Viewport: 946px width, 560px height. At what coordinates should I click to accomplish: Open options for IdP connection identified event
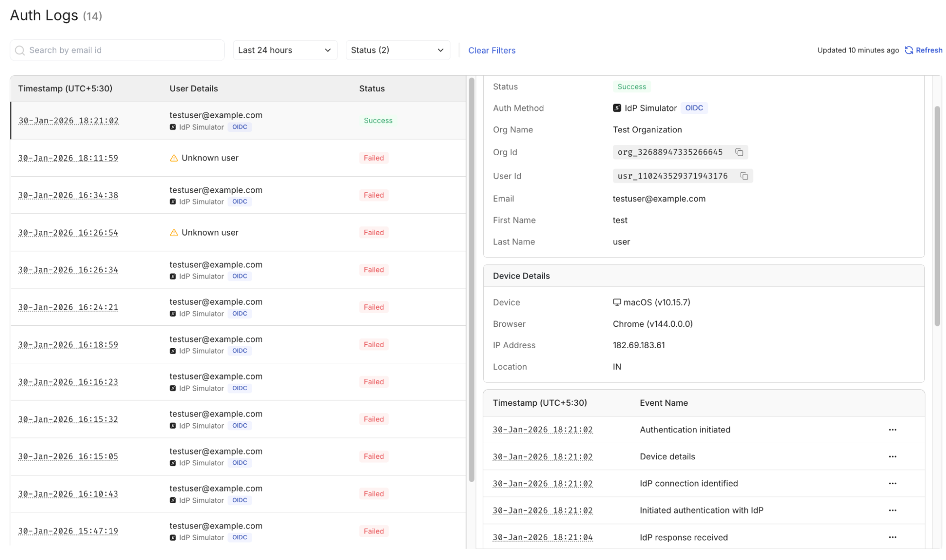pyautogui.click(x=892, y=483)
